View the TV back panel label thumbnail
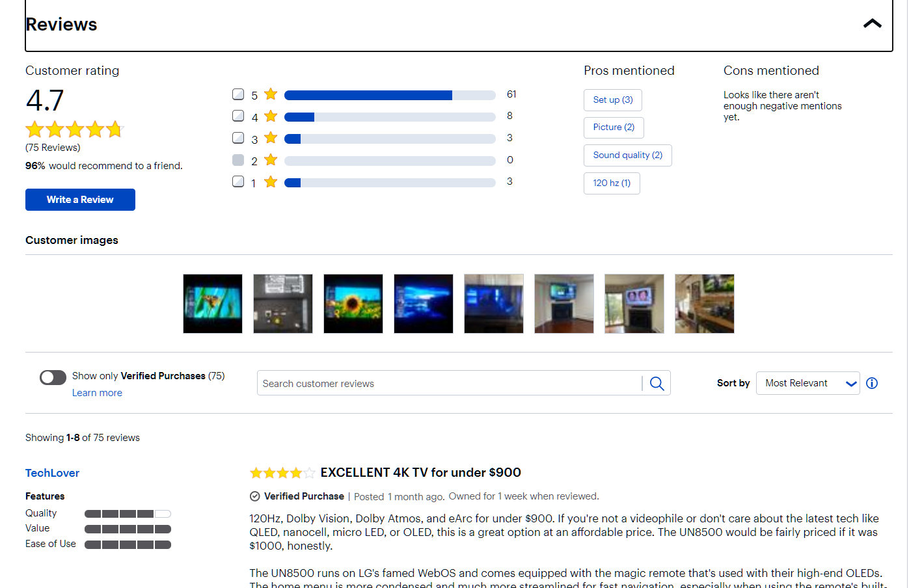Image resolution: width=909 pixels, height=588 pixels. [282, 304]
